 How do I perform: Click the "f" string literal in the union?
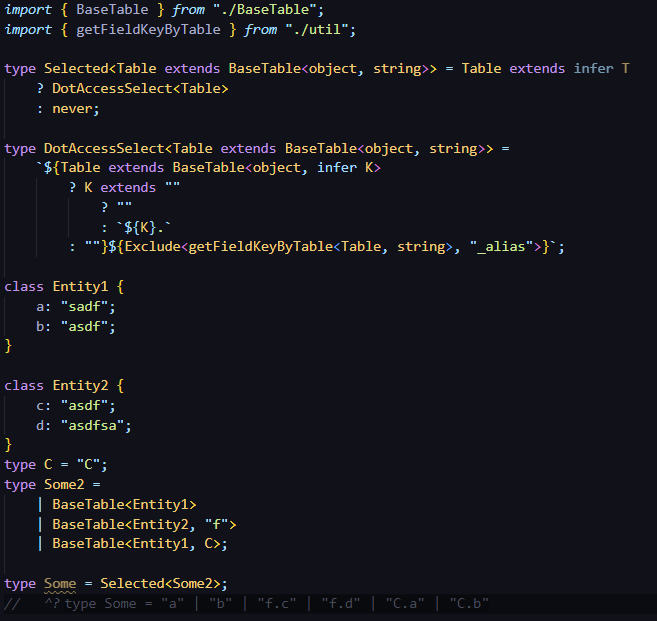click(x=216, y=525)
